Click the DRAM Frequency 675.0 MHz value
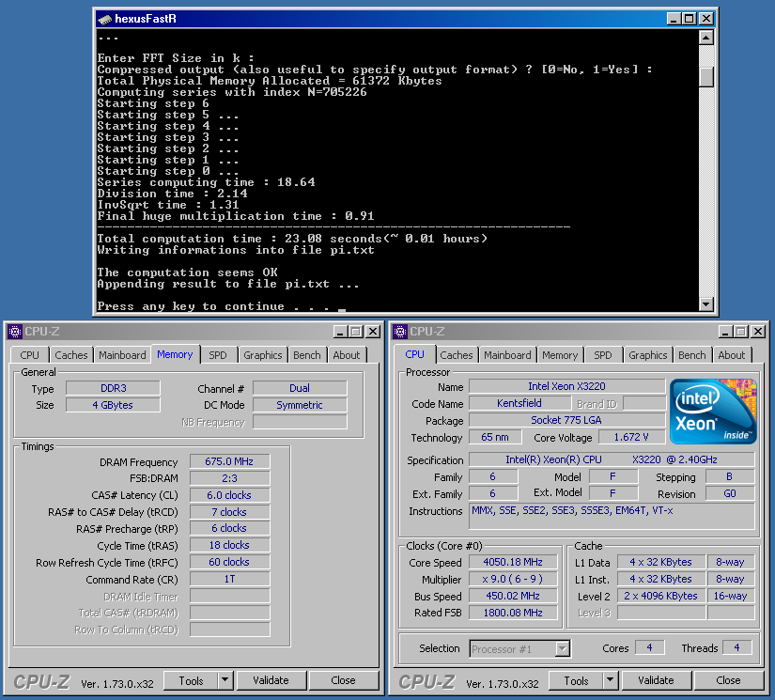 (230, 461)
